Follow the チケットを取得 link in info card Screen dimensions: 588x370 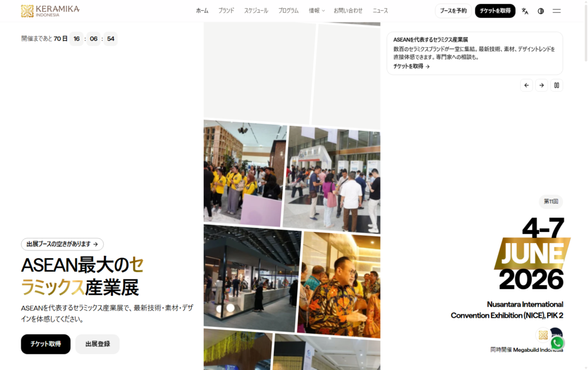(411, 67)
